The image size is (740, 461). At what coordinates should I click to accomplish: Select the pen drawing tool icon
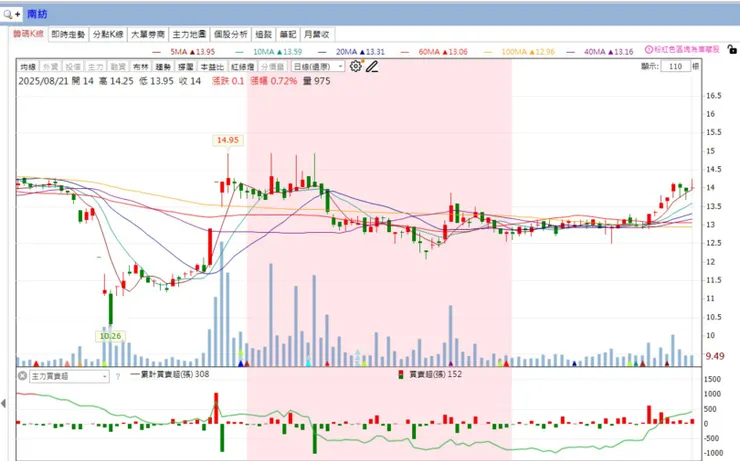click(x=372, y=67)
